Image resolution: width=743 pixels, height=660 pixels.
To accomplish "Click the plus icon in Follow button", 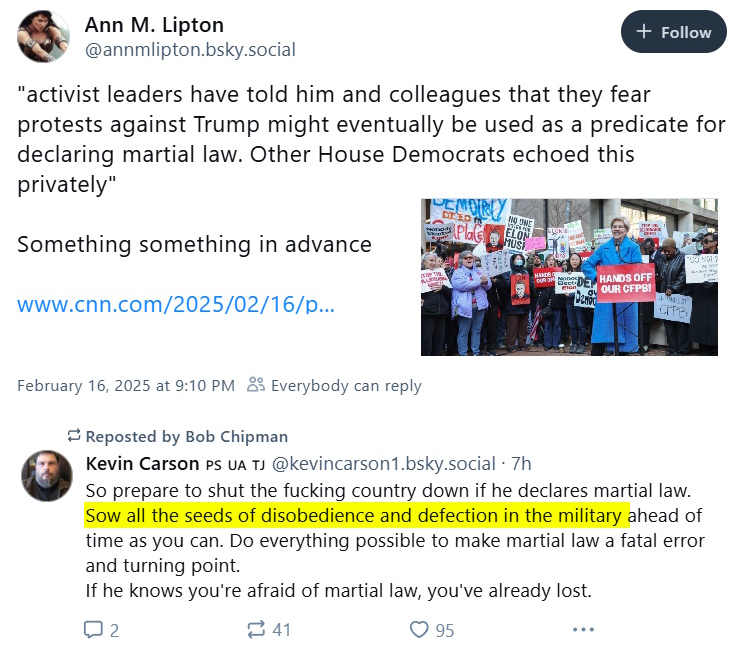I will tap(643, 31).
